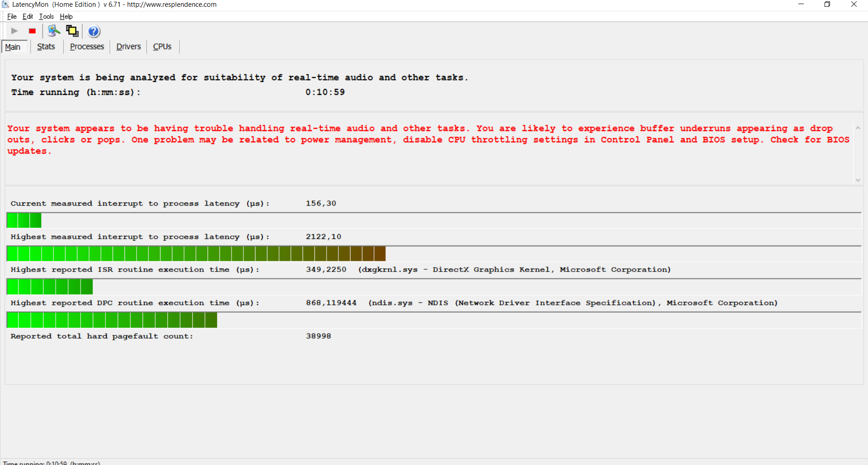Switch to the Drivers tab
This screenshot has height=465, width=868.
pyautogui.click(x=128, y=47)
